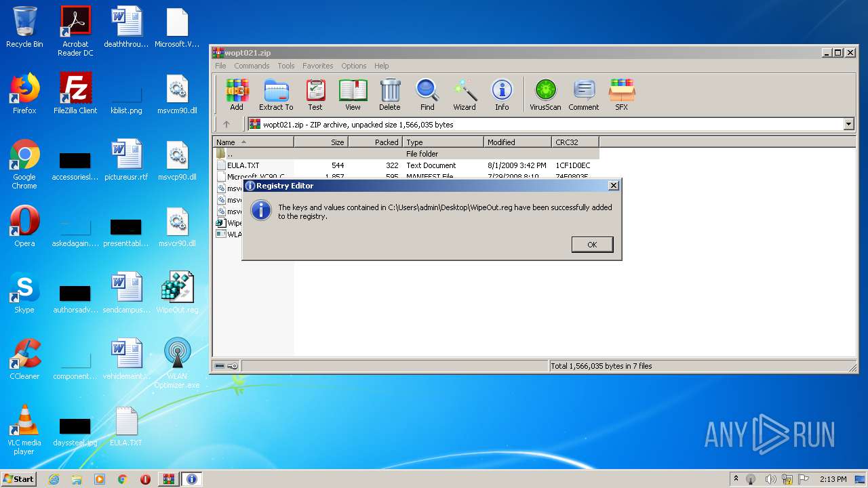Select Skype desktop shortcut
Image resolution: width=868 pixels, height=488 pixels.
click(24, 293)
